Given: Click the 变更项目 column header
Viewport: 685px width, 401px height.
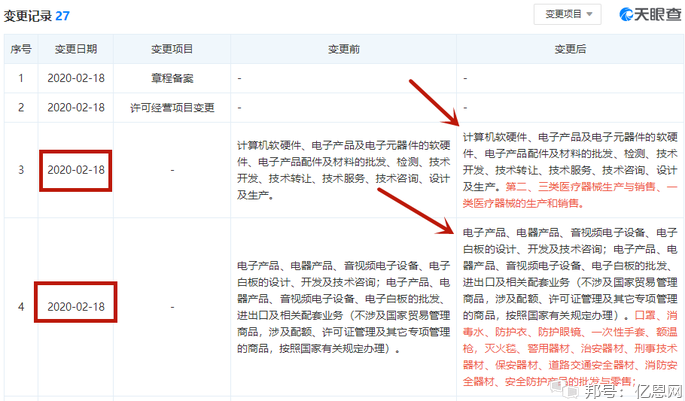Looking at the screenshot, I should [172, 49].
